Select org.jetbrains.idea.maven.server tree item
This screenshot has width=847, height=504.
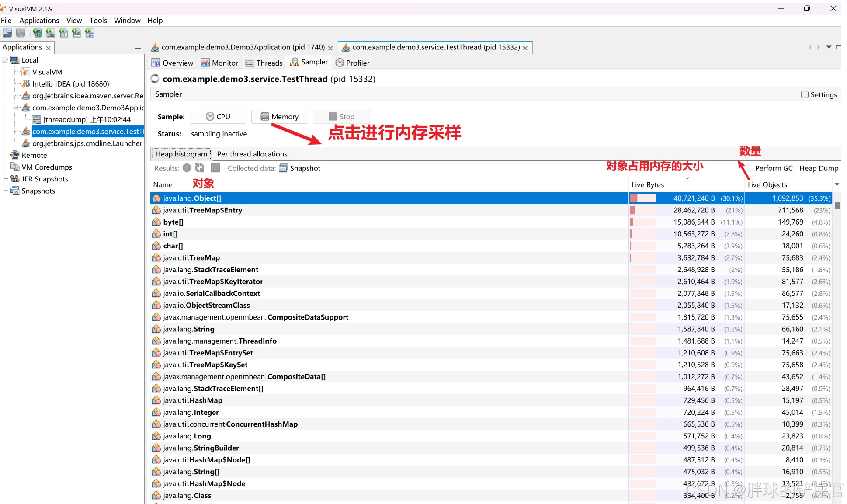click(x=88, y=96)
